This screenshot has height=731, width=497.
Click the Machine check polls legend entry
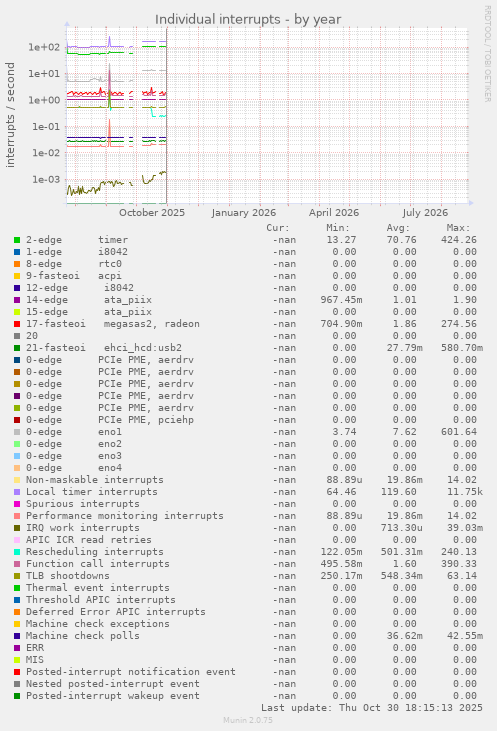click(x=83, y=636)
